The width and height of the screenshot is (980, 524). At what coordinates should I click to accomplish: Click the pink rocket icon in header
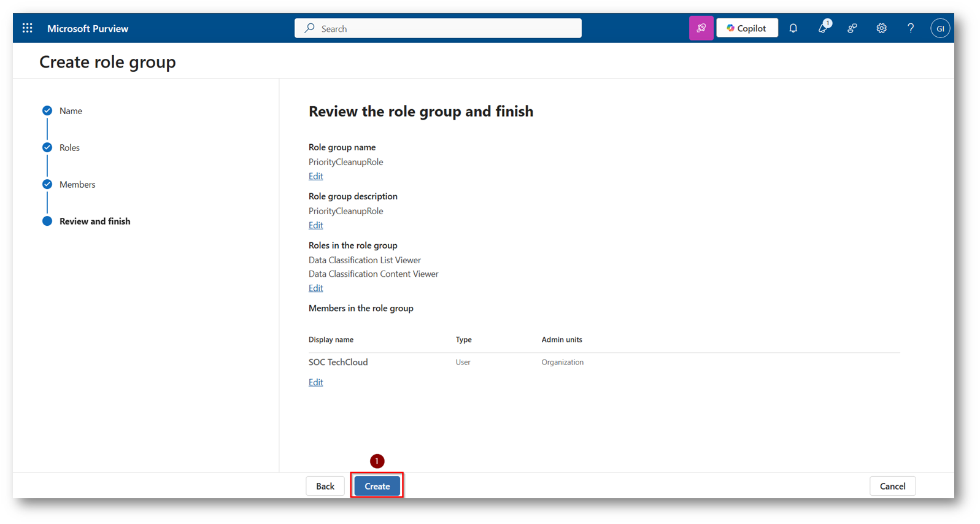pyautogui.click(x=701, y=28)
